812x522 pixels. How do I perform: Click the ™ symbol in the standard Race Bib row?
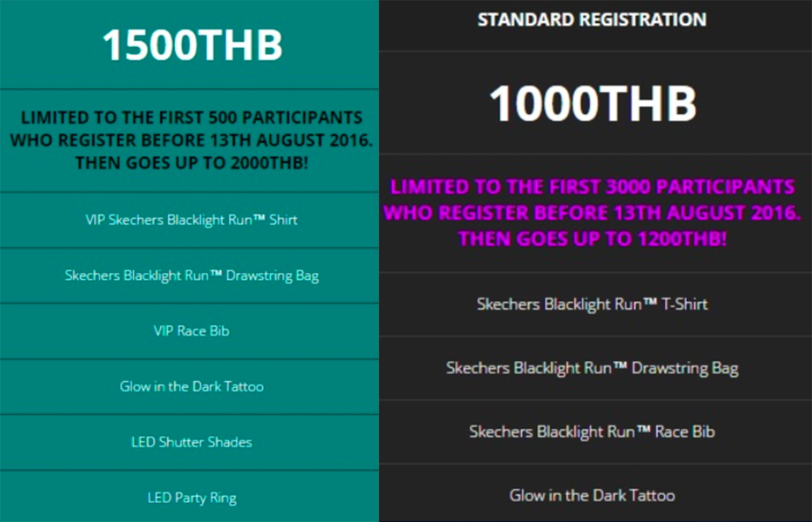click(x=643, y=431)
